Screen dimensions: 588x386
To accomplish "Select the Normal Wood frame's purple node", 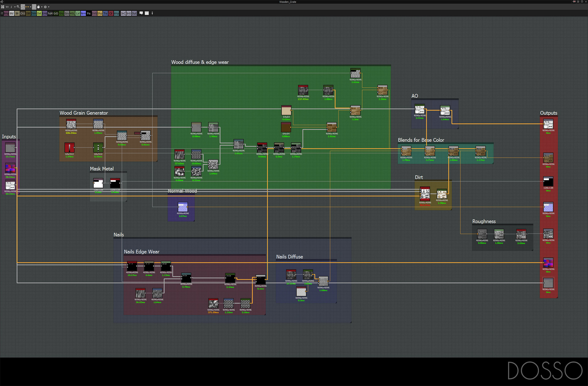I will click(x=183, y=207).
